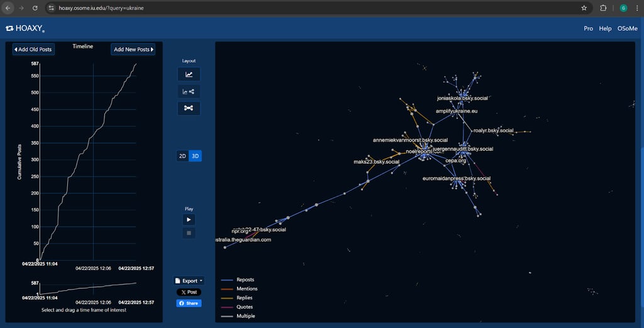This screenshot has height=328, width=644.
Task: Select the theguardian.com node label
Action: tap(243, 240)
